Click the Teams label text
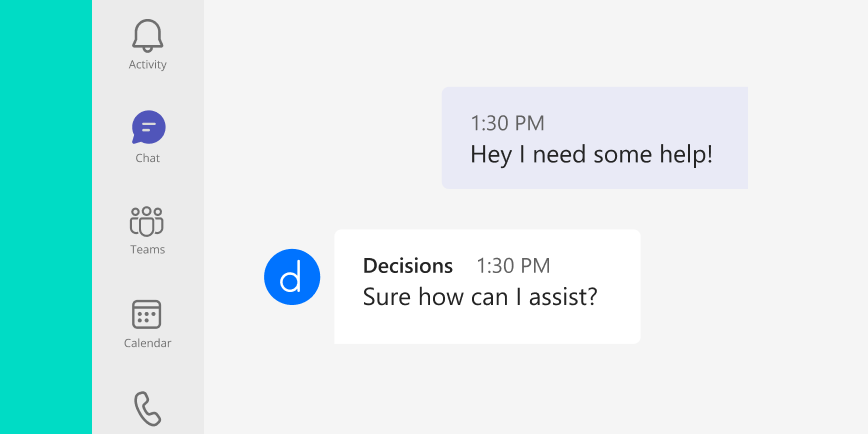 pos(147,250)
